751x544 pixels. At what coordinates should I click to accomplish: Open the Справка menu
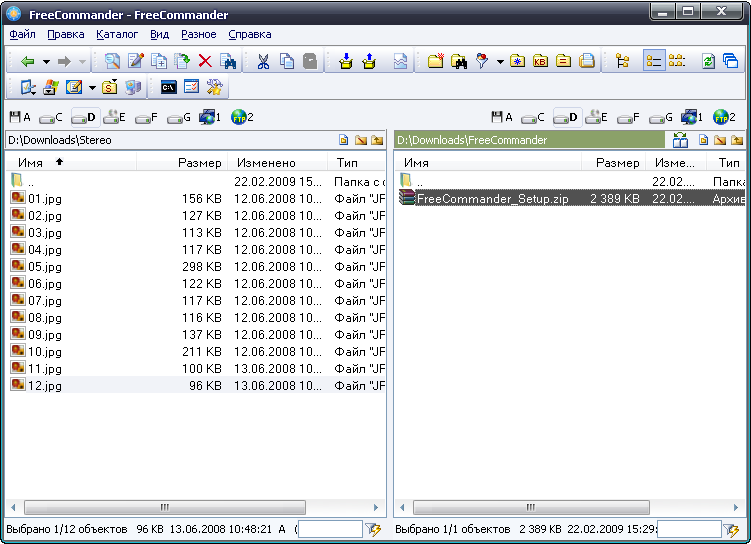[x=250, y=34]
